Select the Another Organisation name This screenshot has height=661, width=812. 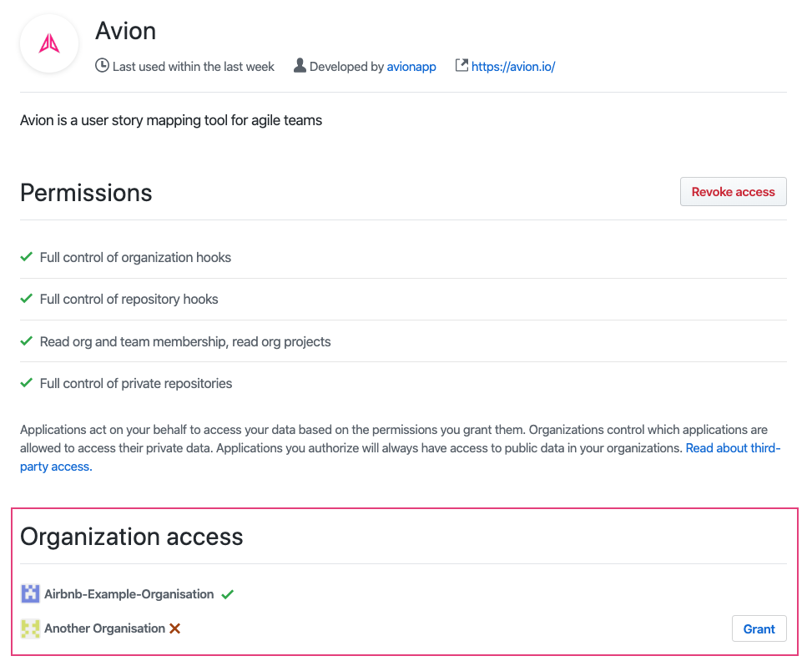coord(104,628)
